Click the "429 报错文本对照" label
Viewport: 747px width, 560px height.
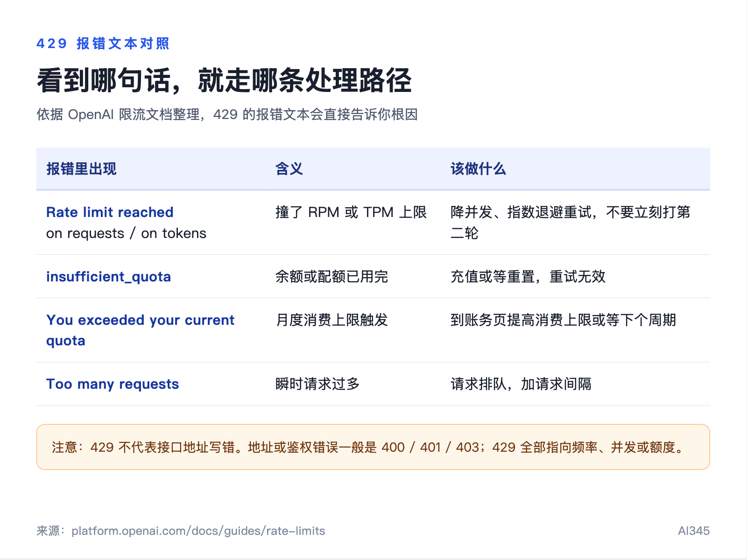point(103,43)
